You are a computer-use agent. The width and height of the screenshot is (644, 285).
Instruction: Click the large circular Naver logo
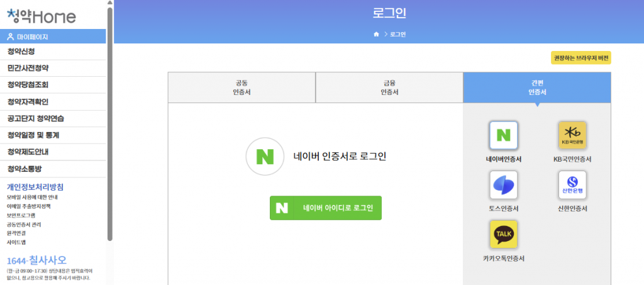tap(264, 157)
